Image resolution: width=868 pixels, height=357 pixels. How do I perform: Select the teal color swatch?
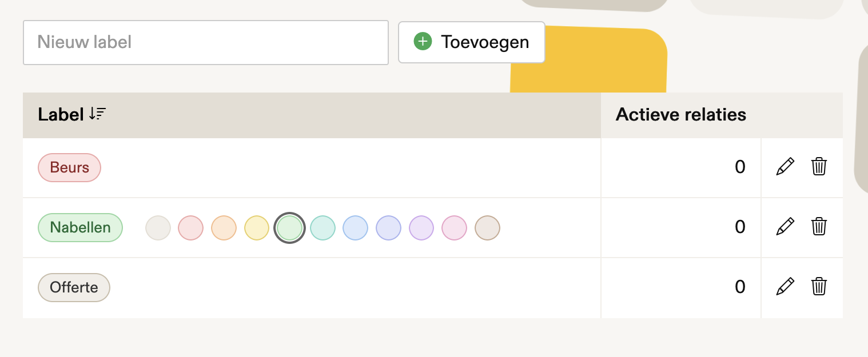(x=322, y=228)
